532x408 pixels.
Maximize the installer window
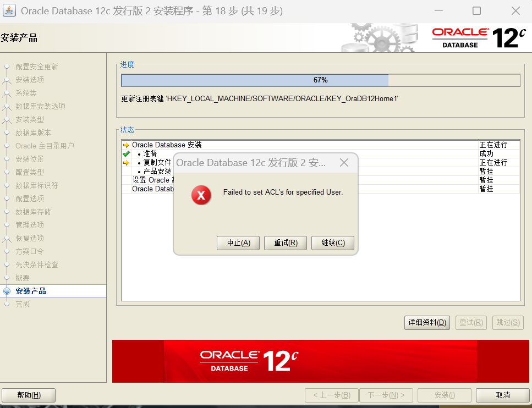tap(476, 11)
